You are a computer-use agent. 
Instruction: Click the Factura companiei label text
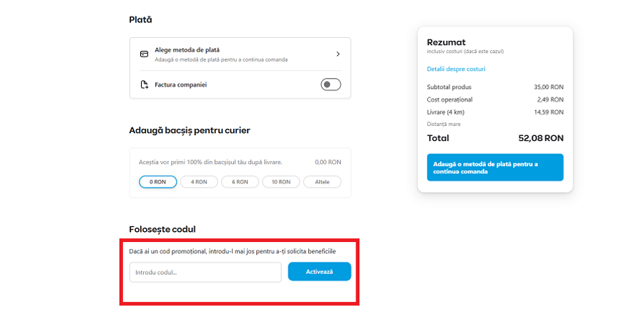click(180, 84)
